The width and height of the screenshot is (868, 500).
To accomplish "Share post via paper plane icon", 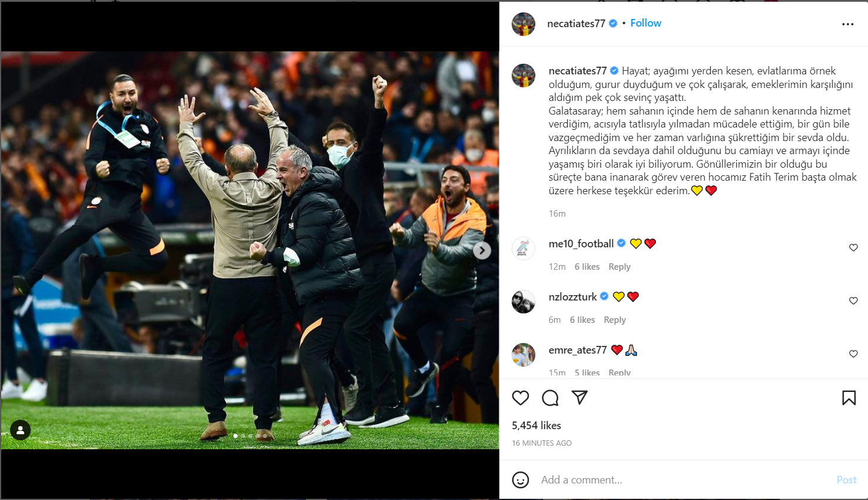I will [580, 397].
